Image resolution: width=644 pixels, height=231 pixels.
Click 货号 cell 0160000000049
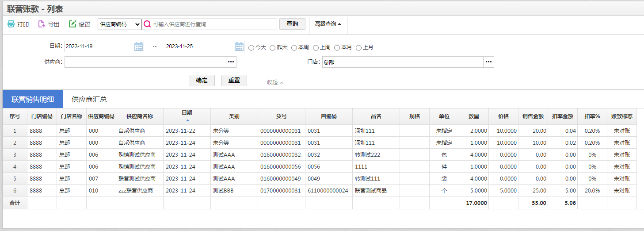click(282, 179)
